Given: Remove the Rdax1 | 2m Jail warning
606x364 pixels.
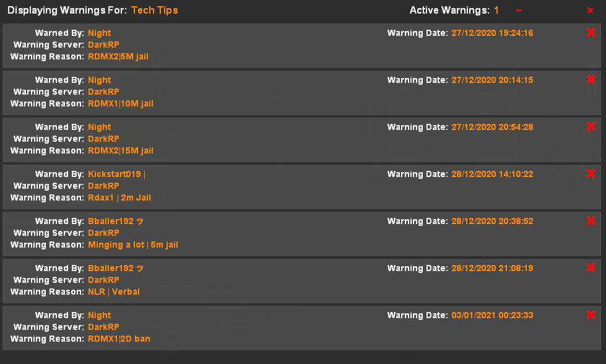Looking at the screenshot, I should (591, 174).
